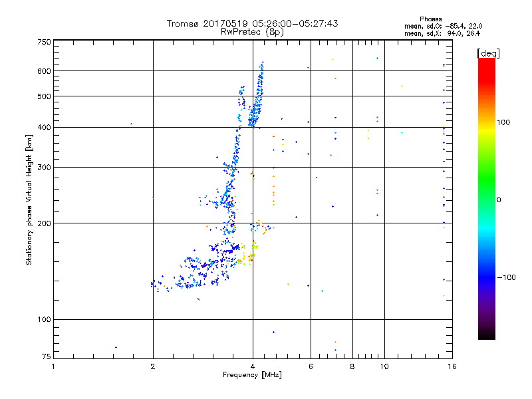Click the green data point near 5 MHz, 130 km

click(288, 285)
